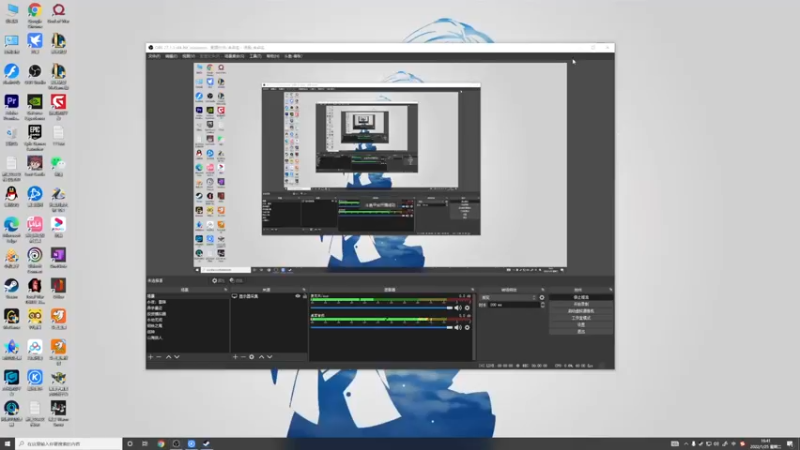This screenshot has width=800, height=450.
Task: Click the bottom button in OBS Controls panel
Action: (x=581, y=332)
